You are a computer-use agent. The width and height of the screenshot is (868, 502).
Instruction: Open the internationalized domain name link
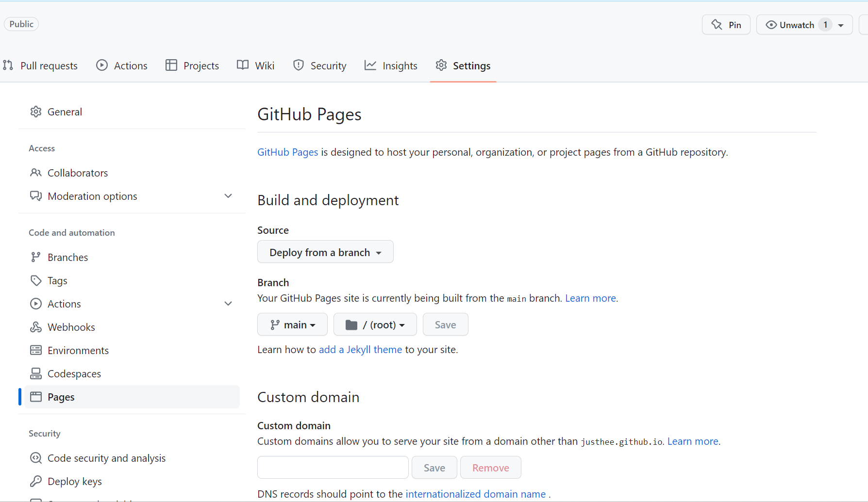tap(476, 494)
